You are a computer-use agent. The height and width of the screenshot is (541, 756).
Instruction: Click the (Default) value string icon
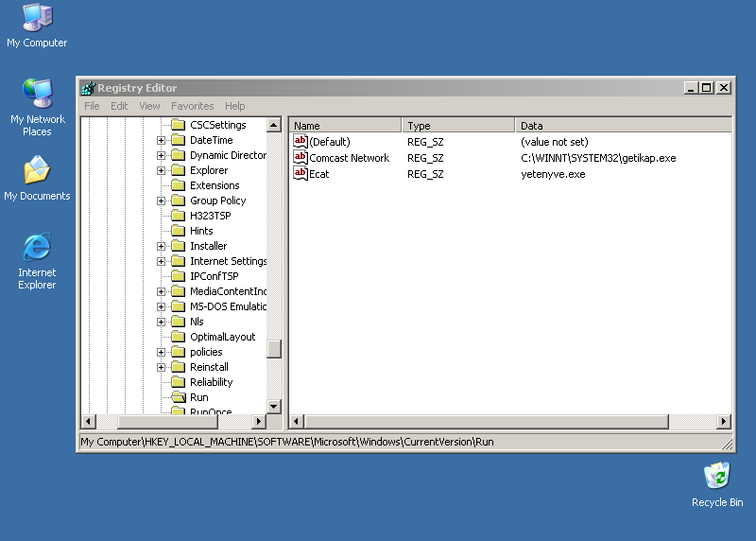click(301, 142)
